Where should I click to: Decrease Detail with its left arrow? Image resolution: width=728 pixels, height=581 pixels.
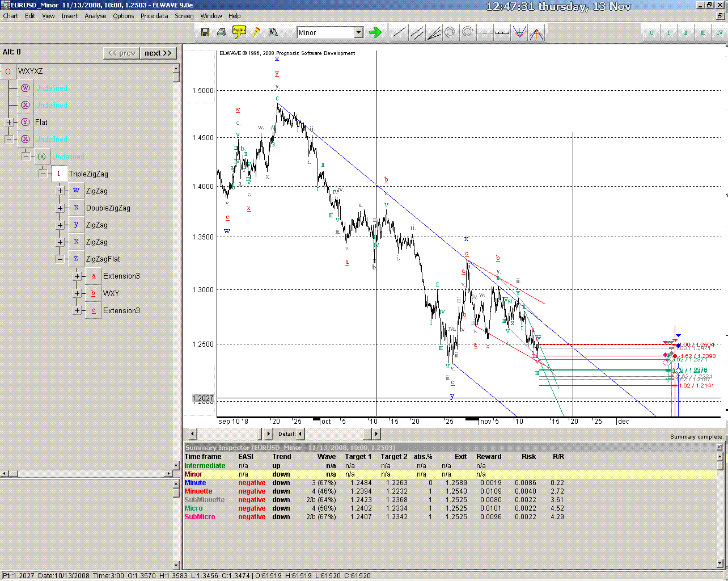click(300, 433)
